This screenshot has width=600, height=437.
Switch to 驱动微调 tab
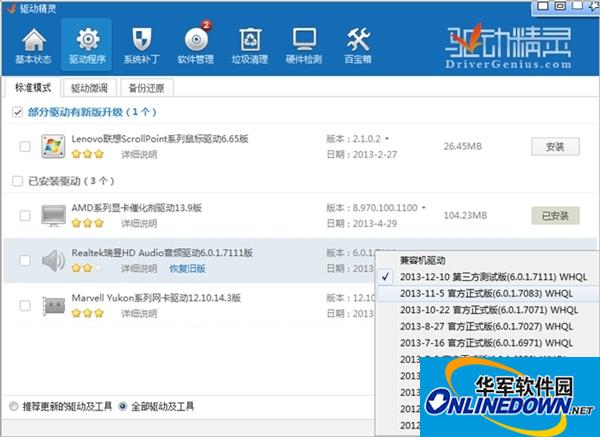89,88
